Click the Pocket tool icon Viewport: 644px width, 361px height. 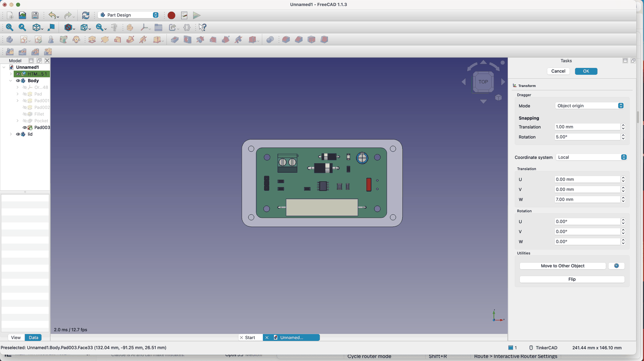175,39
